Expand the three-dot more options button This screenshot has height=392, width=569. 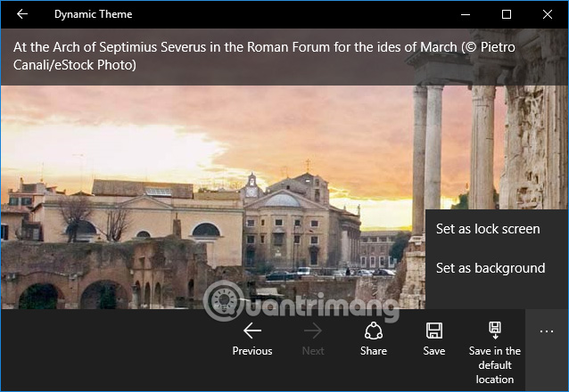(547, 331)
